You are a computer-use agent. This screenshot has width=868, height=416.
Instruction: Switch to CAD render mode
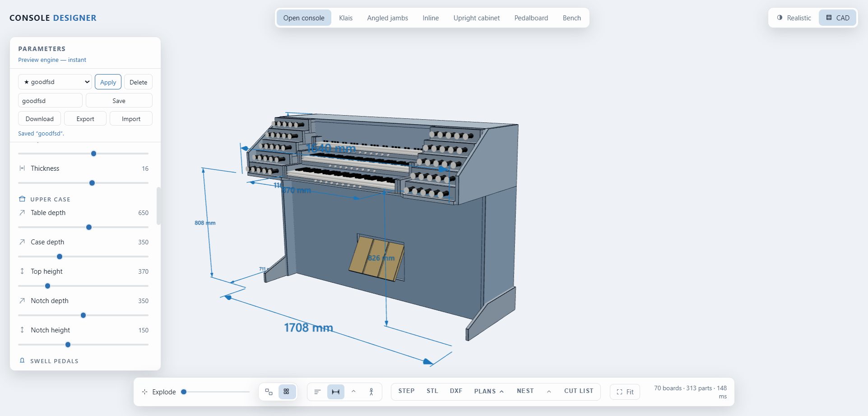(x=838, y=18)
